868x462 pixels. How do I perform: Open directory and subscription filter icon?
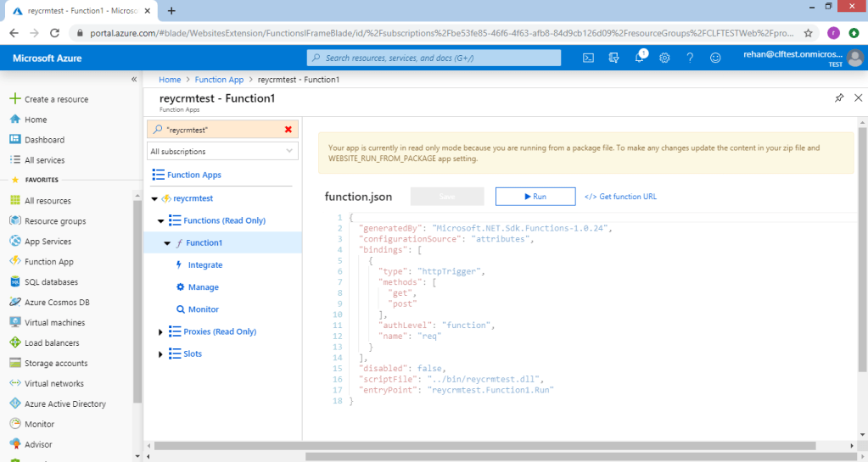(613, 58)
